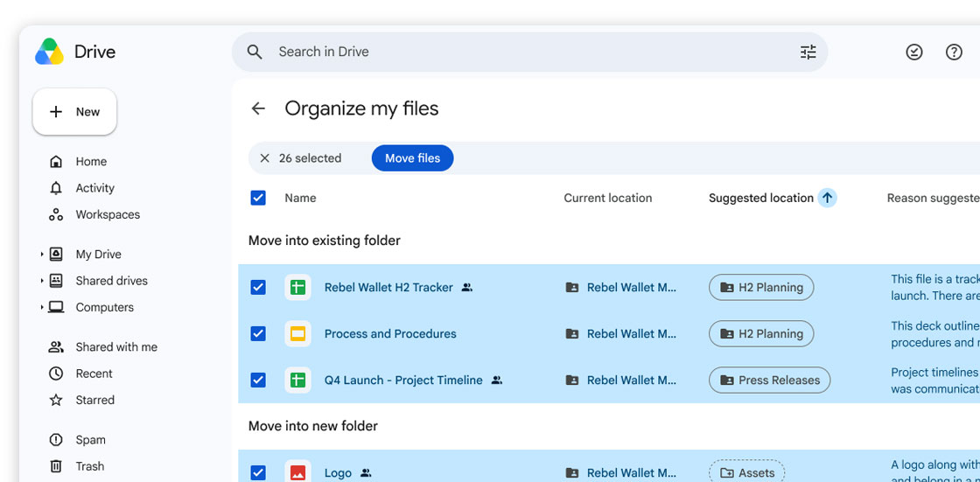Click in the Search in Drive field
The height and width of the screenshot is (482, 980).
coord(530,52)
